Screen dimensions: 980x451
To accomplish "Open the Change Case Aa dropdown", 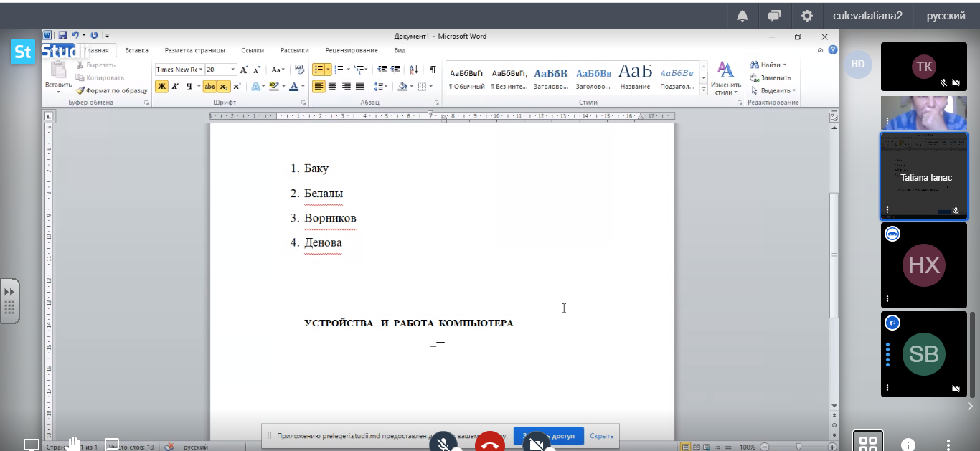I will click(x=278, y=70).
